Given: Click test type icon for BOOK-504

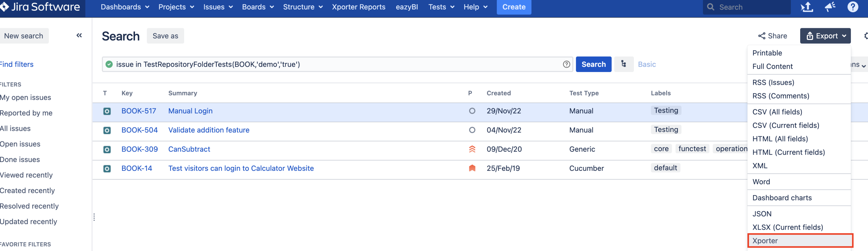Looking at the screenshot, I should tap(107, 130).
